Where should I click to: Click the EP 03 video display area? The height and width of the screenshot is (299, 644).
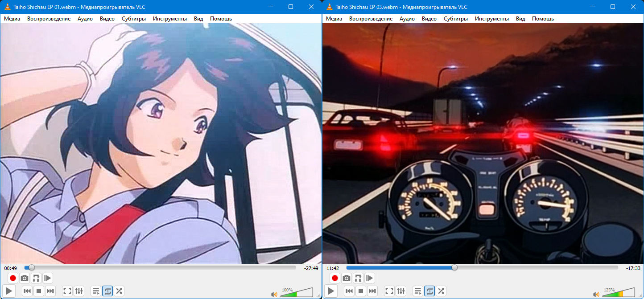(x=483, y=143)
